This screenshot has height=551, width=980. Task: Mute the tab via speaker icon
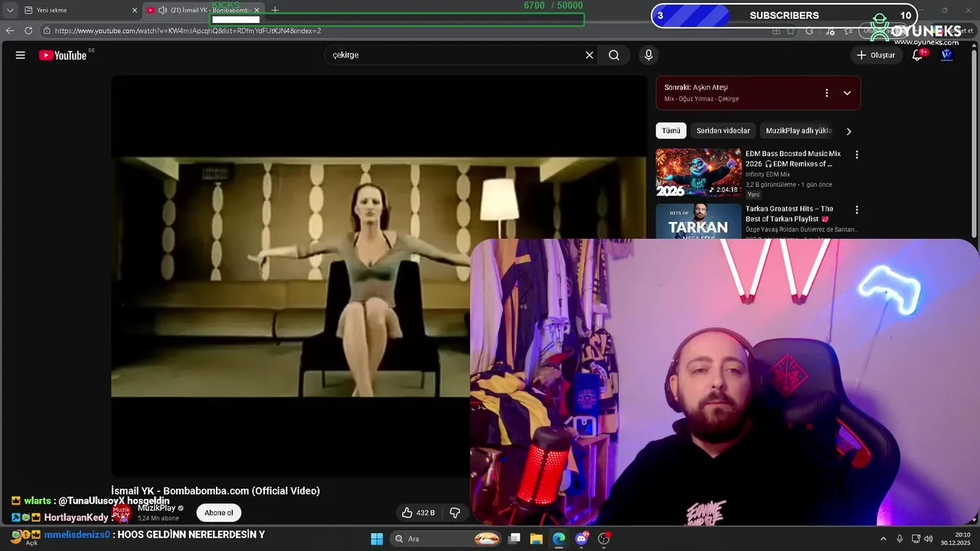[x=162, y=10]
